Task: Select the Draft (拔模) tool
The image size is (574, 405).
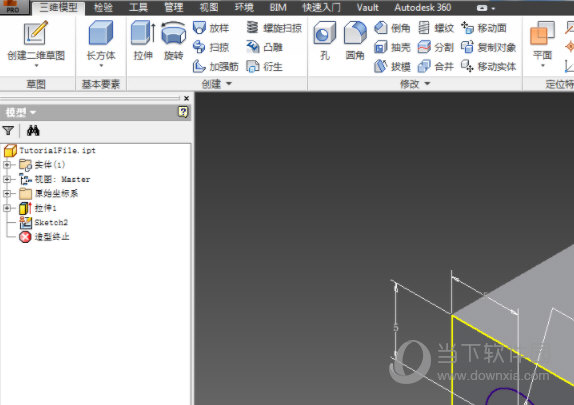Action: click(392, 66)
